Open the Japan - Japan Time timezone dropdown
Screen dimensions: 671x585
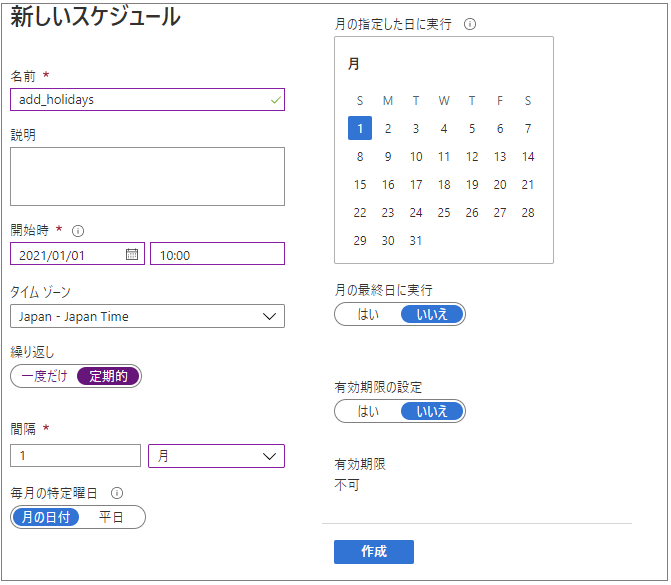pyautogui.click(x=148, y=316)
